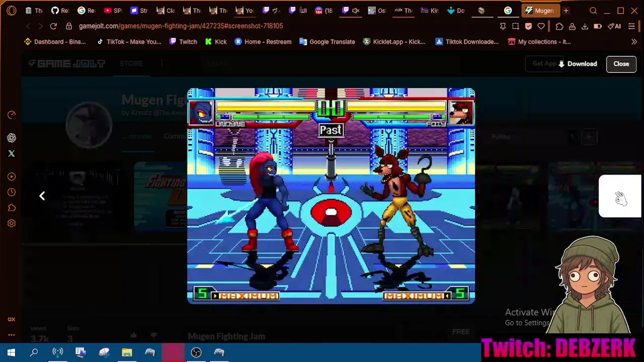644x362 pixels.
Task: Close the screenshot lightbox with Close button
Action: (x=621, y=64)
